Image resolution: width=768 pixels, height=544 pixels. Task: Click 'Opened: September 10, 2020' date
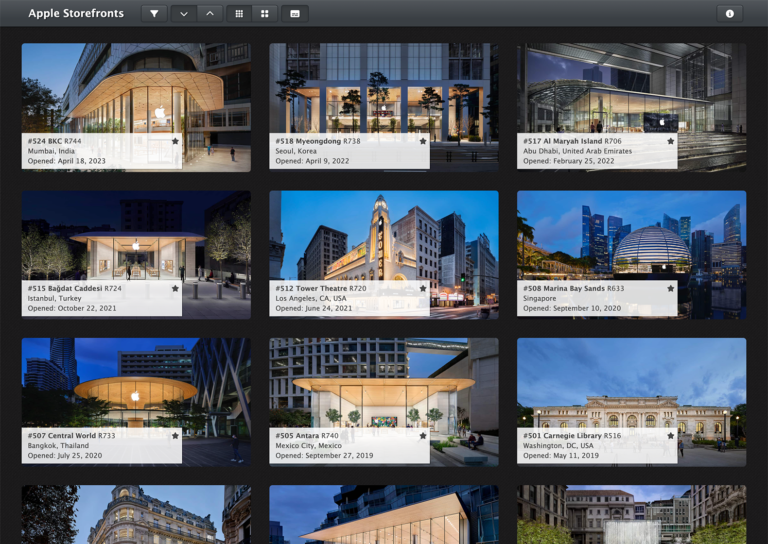click(572, 308)
